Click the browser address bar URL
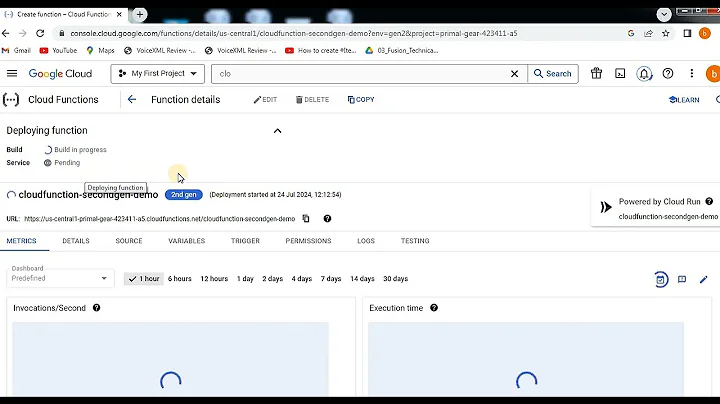The height and width of the screenshot is (404, 720). click(294, 33)
